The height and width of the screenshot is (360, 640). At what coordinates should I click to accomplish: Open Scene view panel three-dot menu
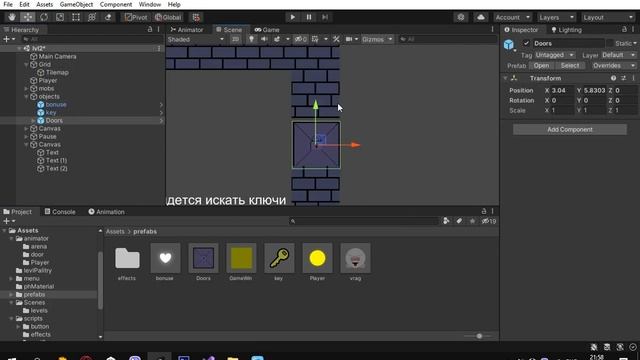point(492,29)
